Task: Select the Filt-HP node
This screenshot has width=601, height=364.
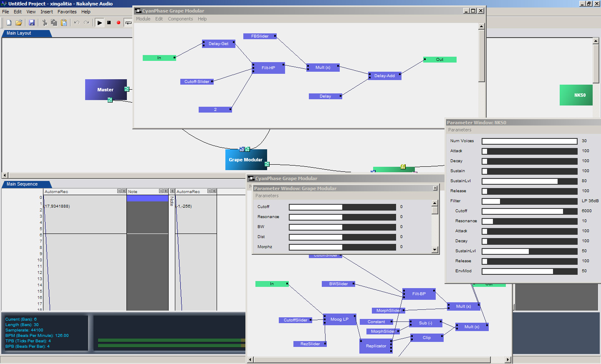Action: 268,68
